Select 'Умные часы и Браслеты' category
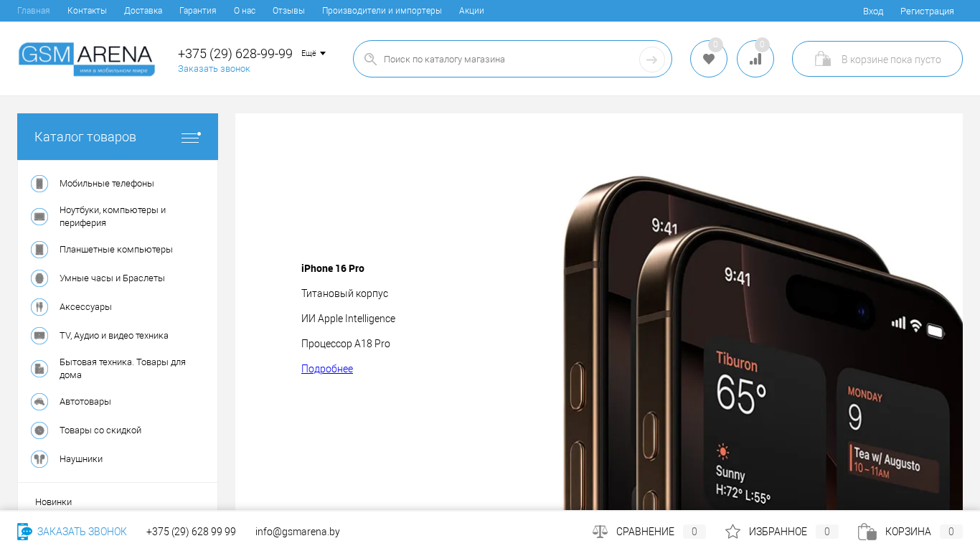 (112, 278)
